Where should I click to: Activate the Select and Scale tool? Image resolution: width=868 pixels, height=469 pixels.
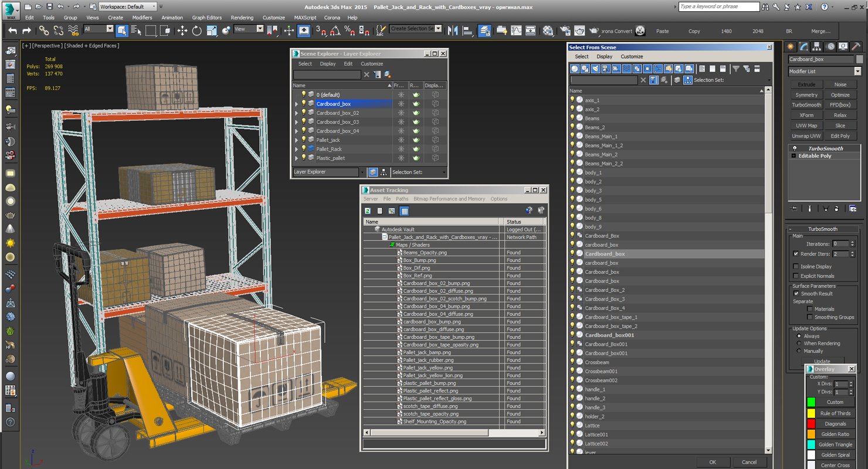(212, 30)
